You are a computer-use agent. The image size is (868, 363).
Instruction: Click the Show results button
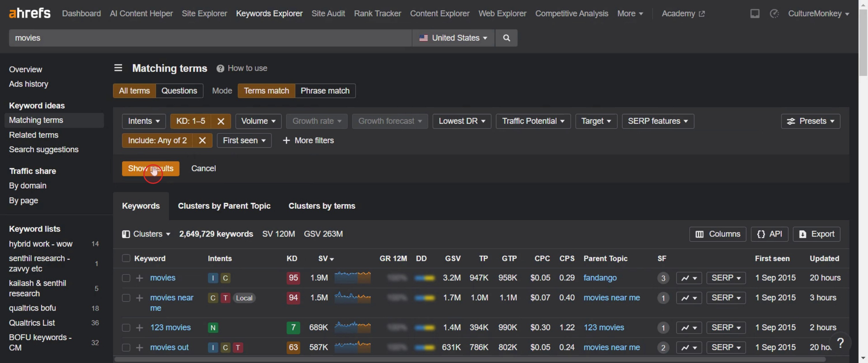point(151,168)
